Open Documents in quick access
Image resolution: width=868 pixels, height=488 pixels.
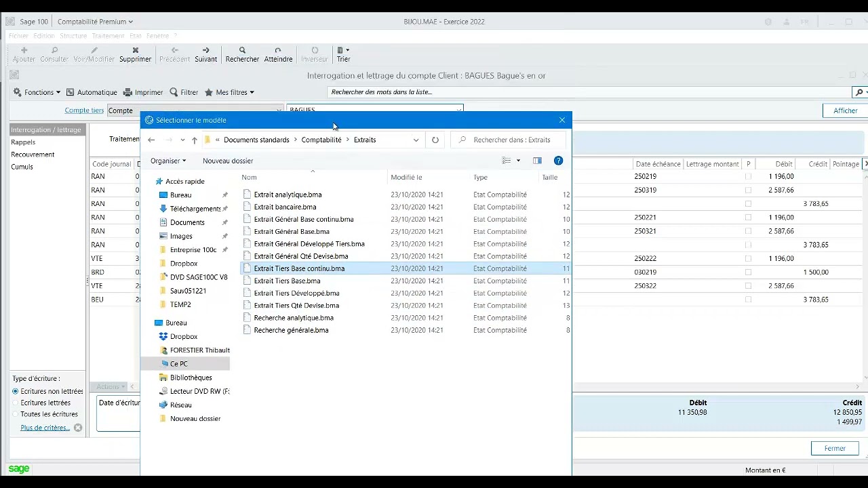pos(187,222)
